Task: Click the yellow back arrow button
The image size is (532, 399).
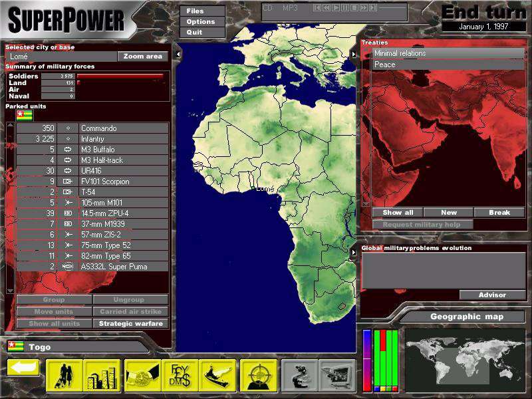Action: point(23,368)
